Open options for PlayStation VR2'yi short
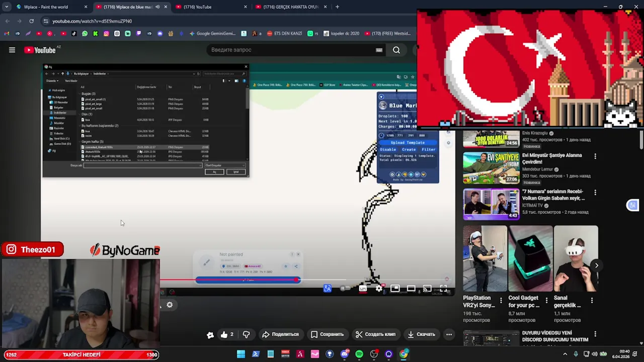Screen dimensions: 644x362 [x=501, y=300]
